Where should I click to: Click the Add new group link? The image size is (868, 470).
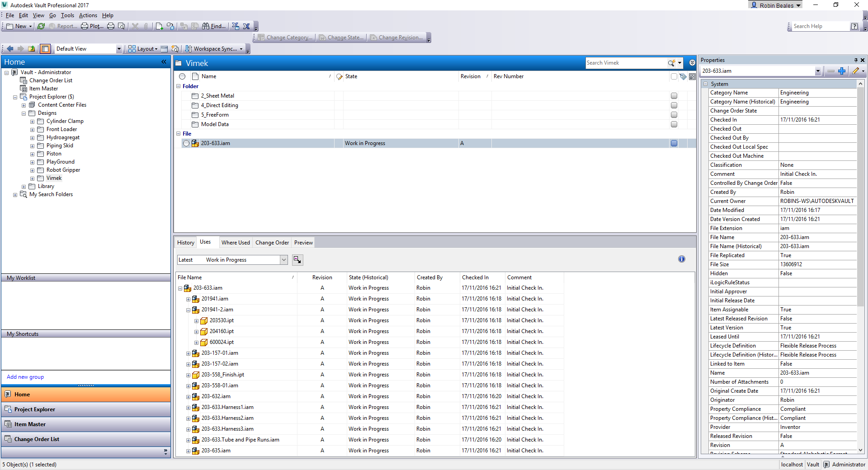(x=25, y=377)
